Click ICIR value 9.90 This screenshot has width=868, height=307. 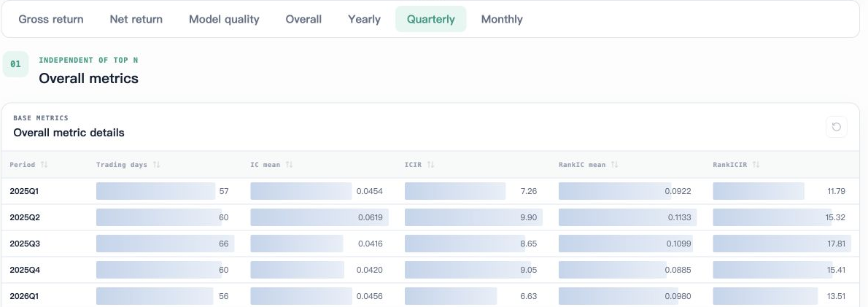529,217
